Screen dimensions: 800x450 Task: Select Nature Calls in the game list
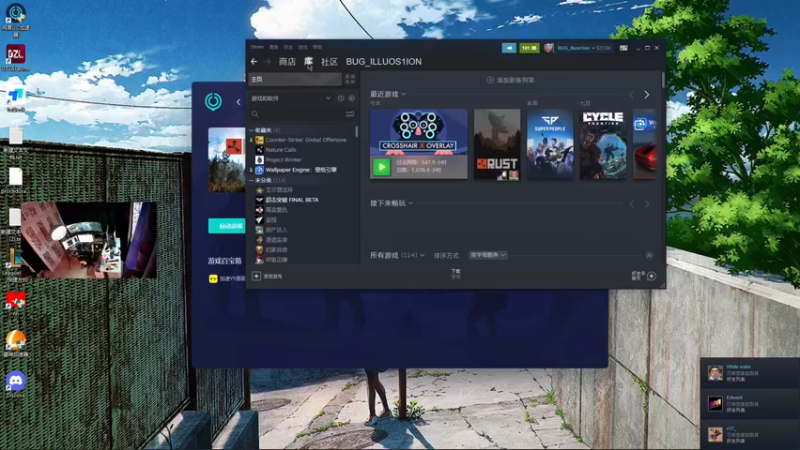click(281, 150)
